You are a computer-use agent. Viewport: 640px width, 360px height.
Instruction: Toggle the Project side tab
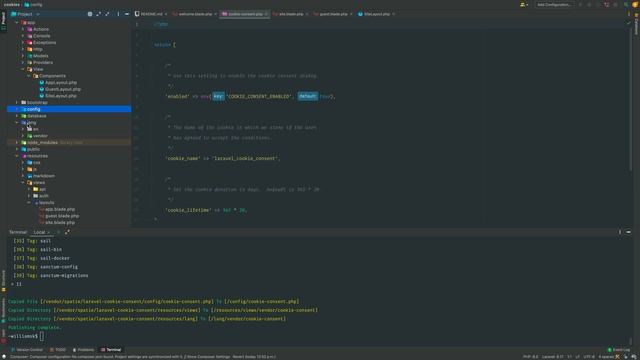point(3,20)
